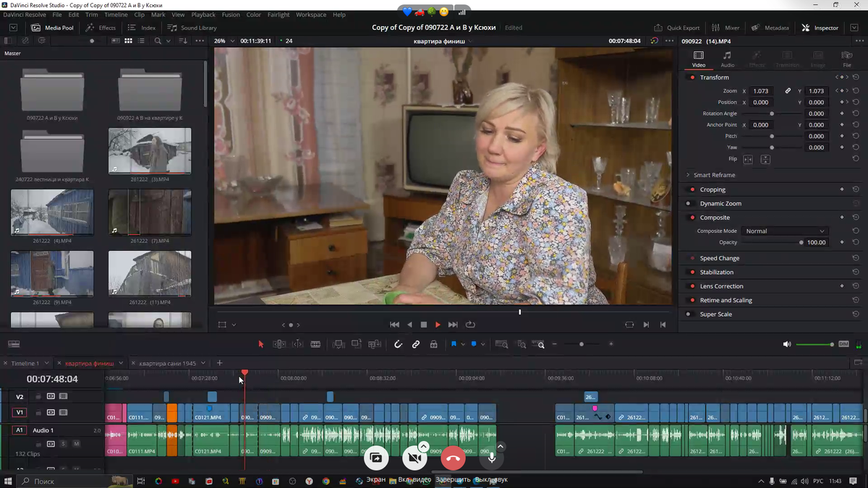The height and width of the screenshot is (488, 868).
Task: Open Timeline View Options icon
Action: pyautogui.click(x=14, y=344)
